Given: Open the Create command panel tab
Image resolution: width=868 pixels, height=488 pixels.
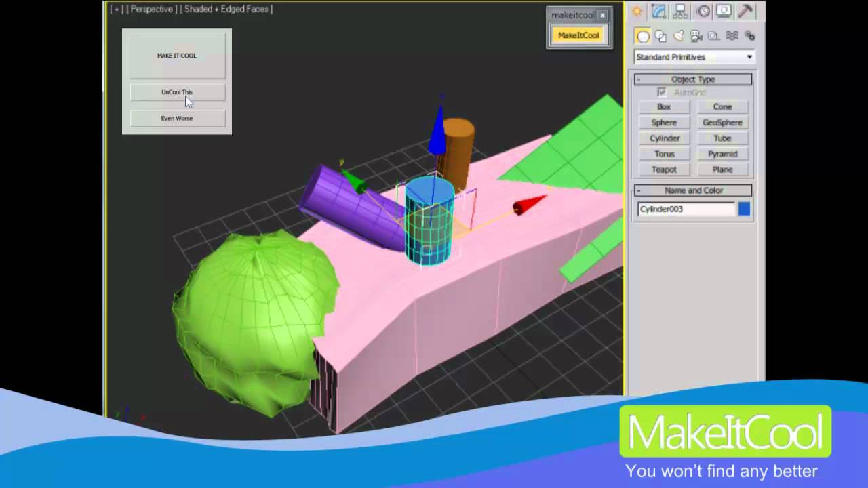Looking at the screenshot, I should click(x=637, y=12).
